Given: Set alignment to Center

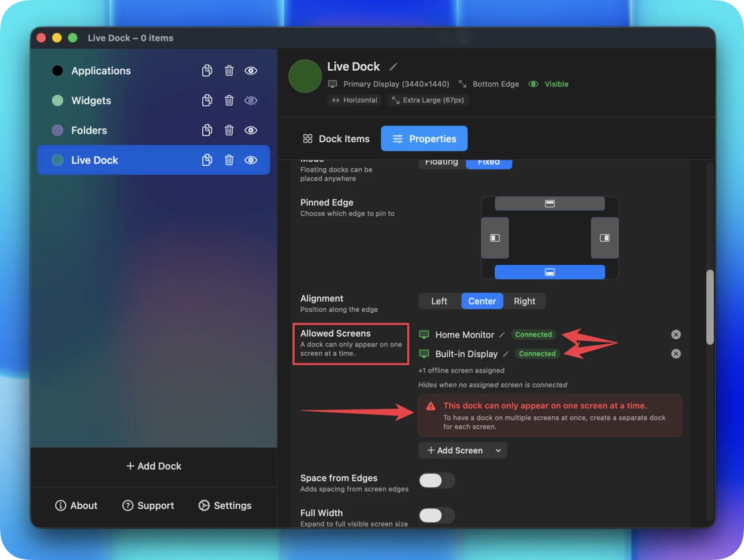Looking at the screenshot, I should 482,301.
